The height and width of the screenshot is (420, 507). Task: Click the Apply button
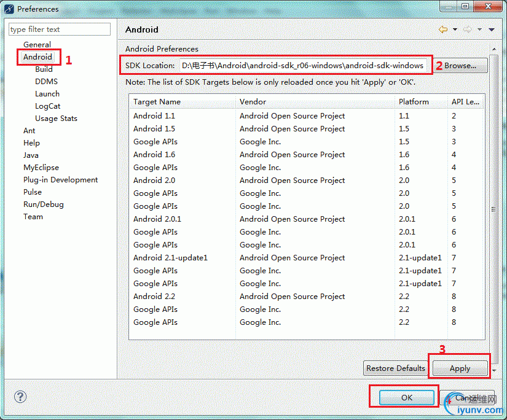pos(460,368)
